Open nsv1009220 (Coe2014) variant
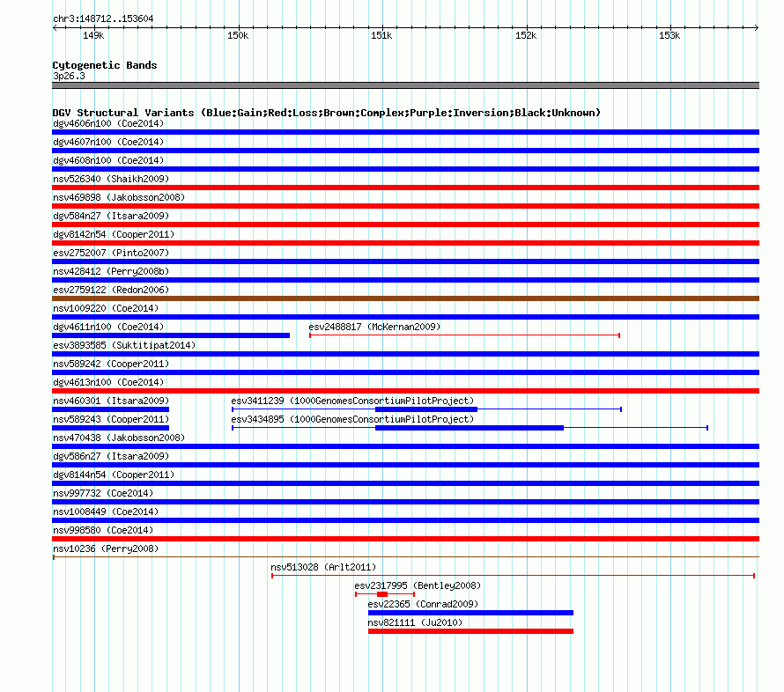Viewport: 784px width, 692px height. [106, 308]
